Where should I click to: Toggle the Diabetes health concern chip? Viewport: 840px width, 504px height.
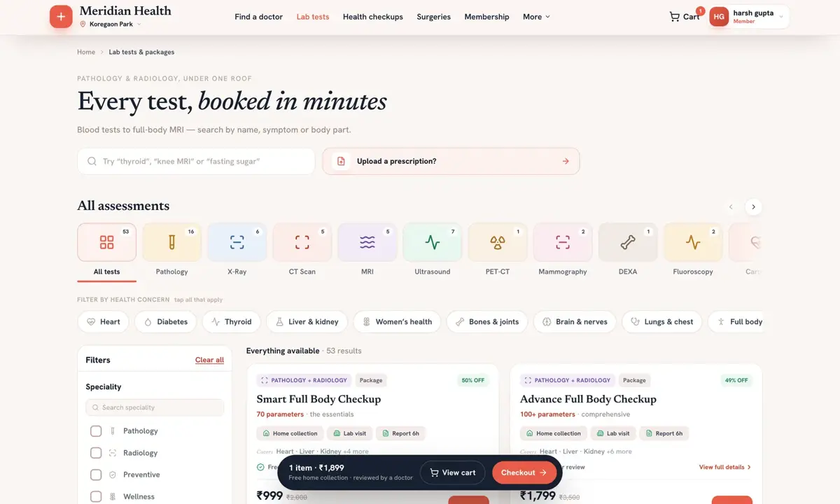(166, 322)
